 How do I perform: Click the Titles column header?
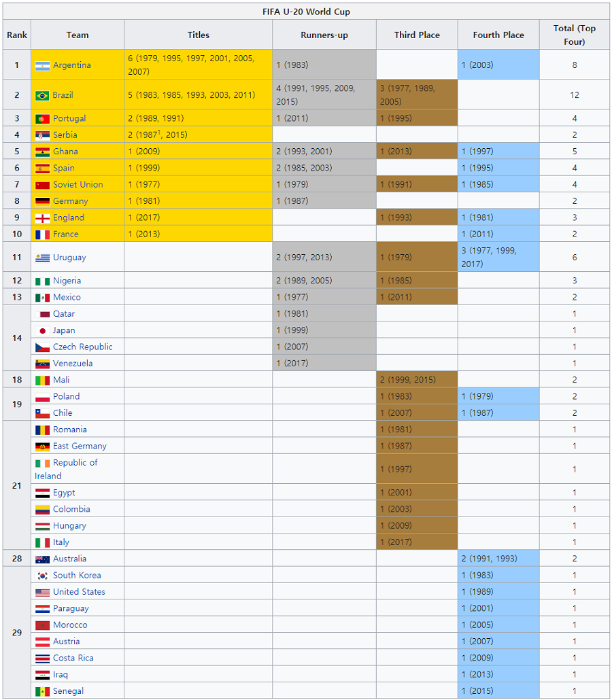click(x=199, y=35)
